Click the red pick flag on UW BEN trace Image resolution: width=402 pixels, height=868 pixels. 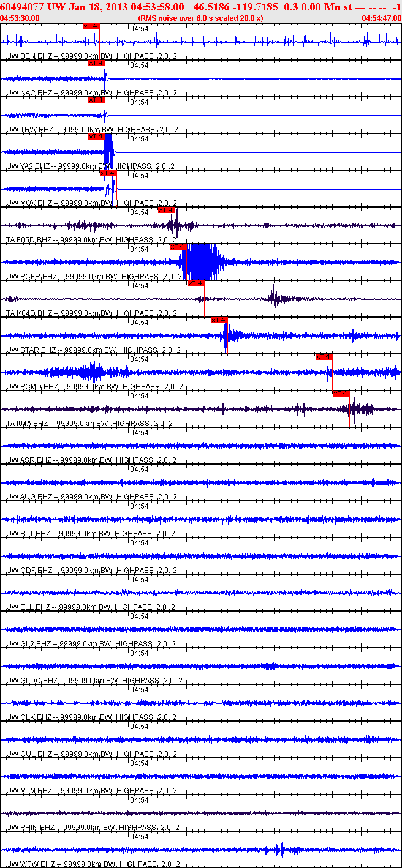(91, 26)
